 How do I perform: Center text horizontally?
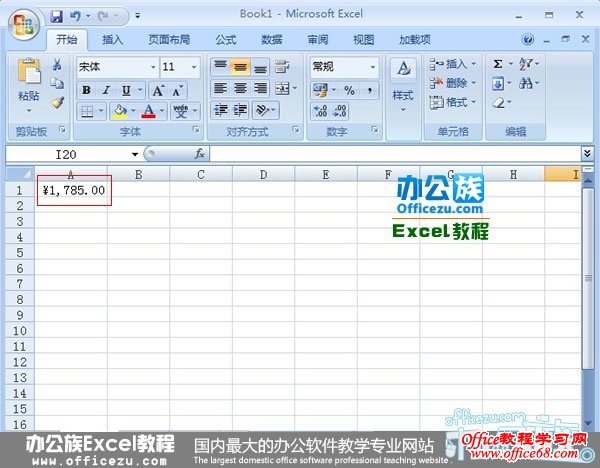(240, 88)
